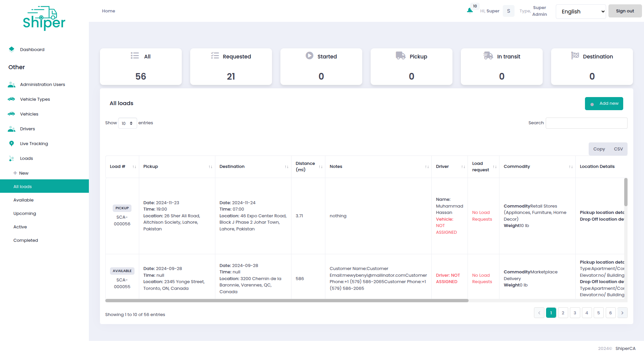Click the Pickup truck icon on the stats card
644x356 pixels.
tap(400, 55)
